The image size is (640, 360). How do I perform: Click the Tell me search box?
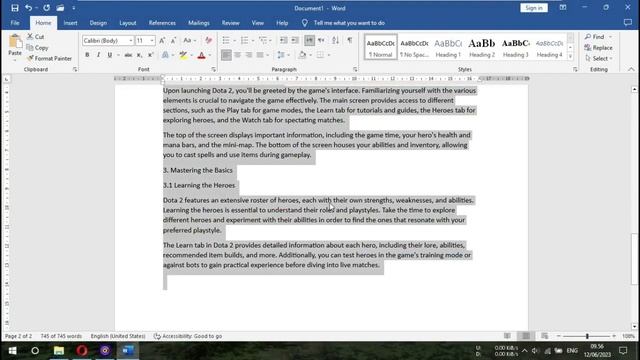point(349,23)
